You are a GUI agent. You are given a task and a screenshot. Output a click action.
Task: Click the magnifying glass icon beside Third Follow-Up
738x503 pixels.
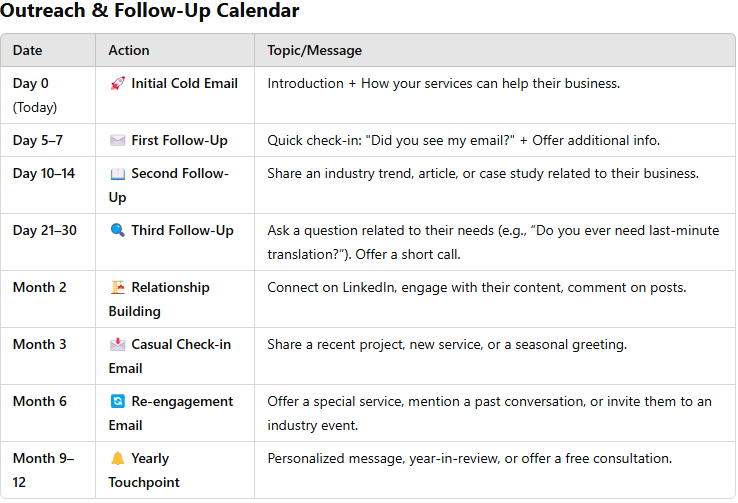pos(117,231)
